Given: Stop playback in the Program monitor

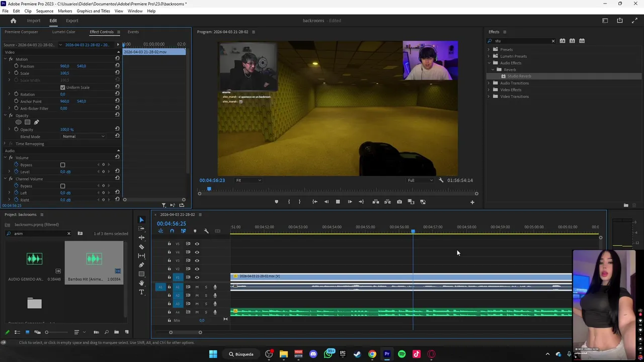Looking at the screenshot, I should [x=338, y=202].
